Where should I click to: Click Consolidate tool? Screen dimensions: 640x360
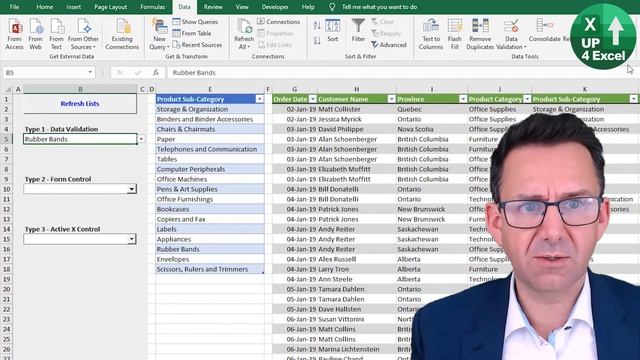pyautogui.click(x=544, y=31)
